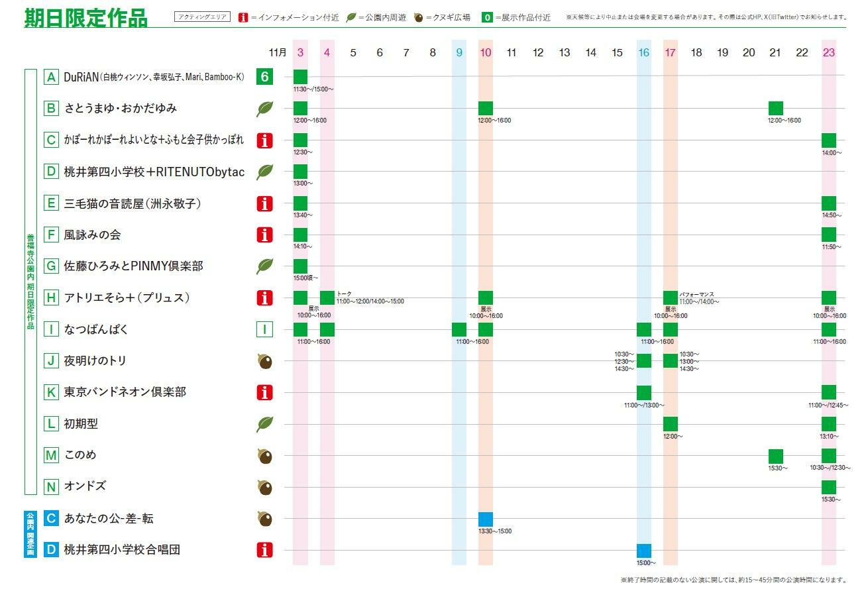Click acorn icon beside このめ
868x589 pixels.
264,456
